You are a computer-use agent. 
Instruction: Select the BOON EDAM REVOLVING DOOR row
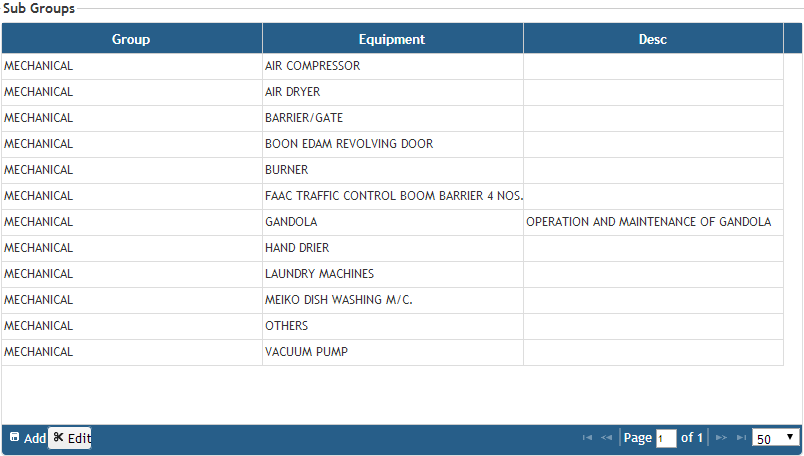pyautogui.click(x=348, y=144)
